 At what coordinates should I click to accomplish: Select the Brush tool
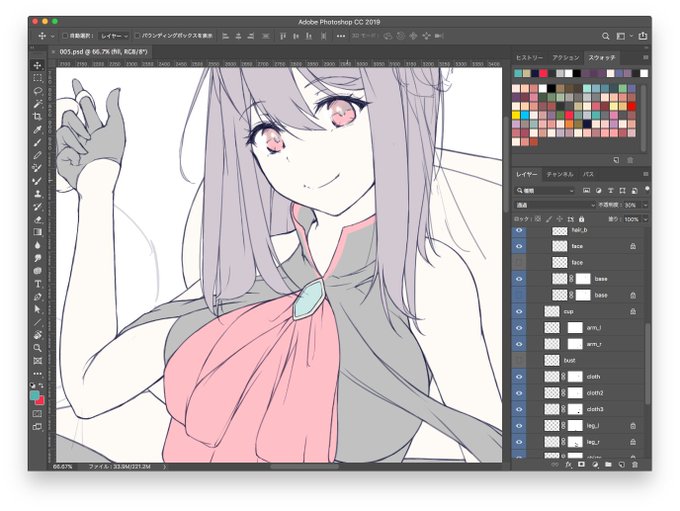point(38,142)
